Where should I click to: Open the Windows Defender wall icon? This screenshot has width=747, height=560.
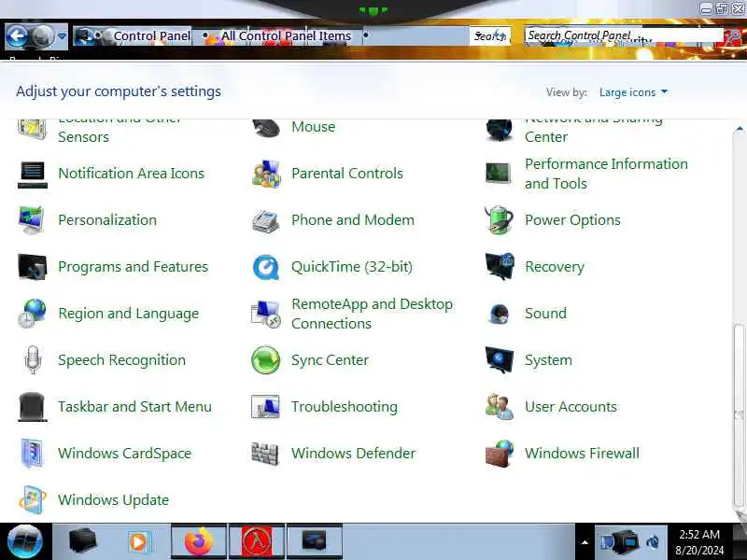[265, 454]
